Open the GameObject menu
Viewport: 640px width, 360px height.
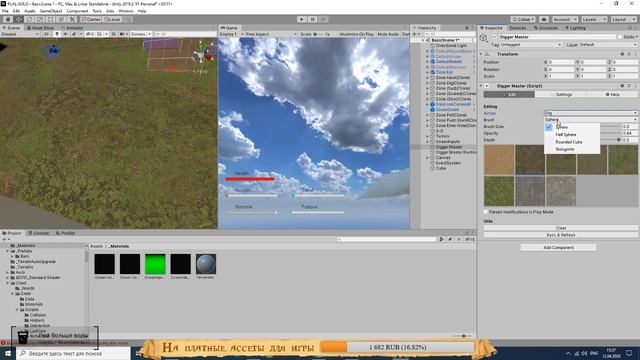(x=51, y=11)
